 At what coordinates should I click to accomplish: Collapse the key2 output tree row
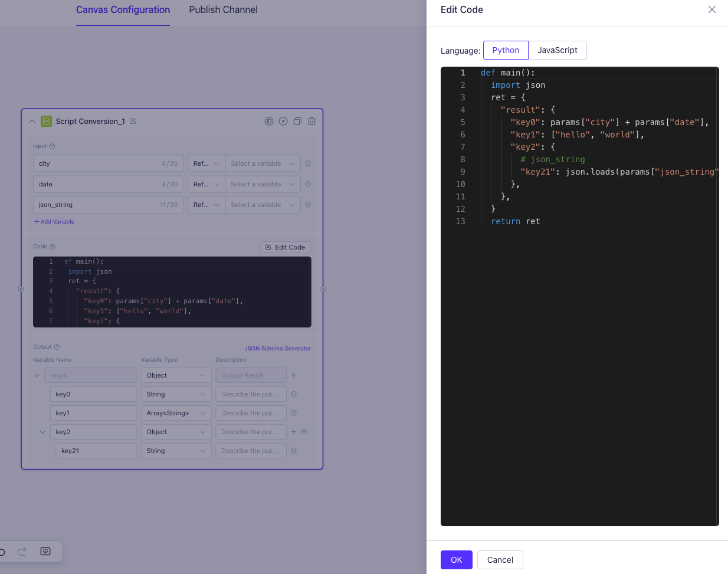42,432
